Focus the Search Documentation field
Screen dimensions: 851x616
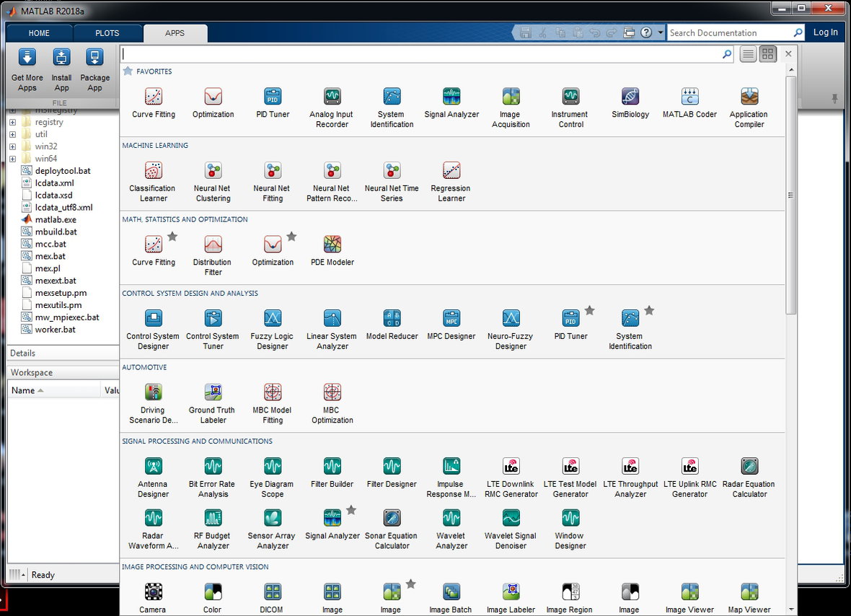(736, 32)
